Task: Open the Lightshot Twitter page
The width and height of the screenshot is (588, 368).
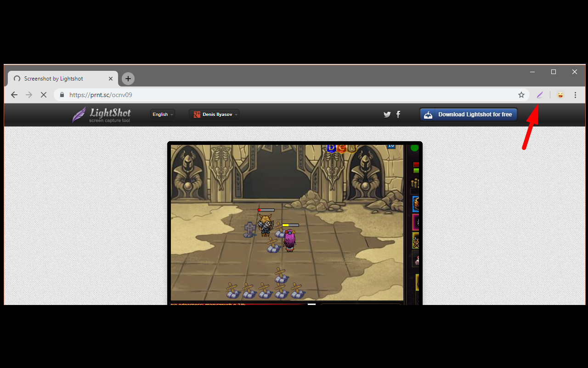Action: click(x=387, y=114)
